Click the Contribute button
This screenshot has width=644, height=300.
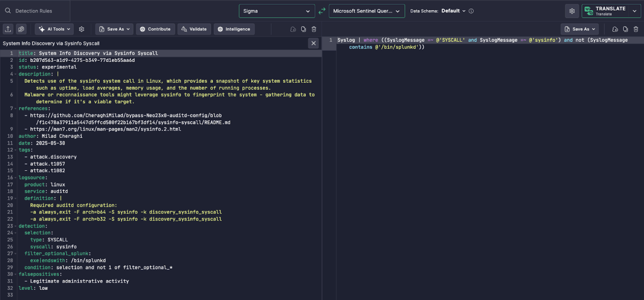156,29
